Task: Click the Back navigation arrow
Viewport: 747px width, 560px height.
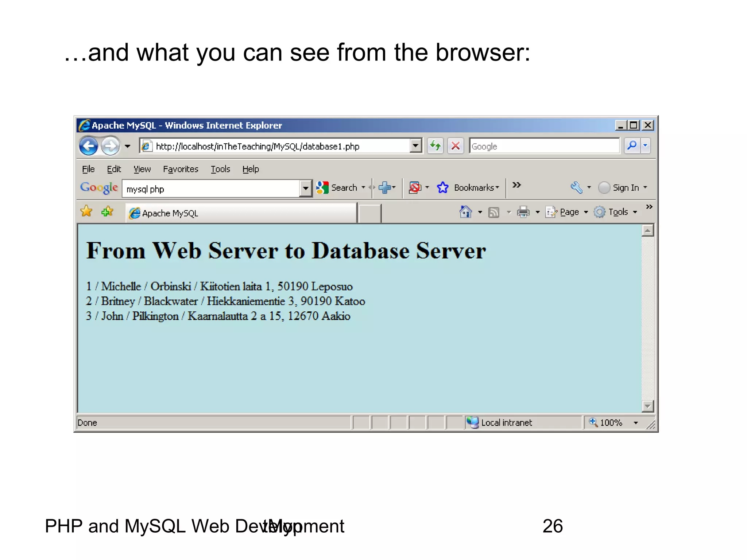Action: (89, 146)
